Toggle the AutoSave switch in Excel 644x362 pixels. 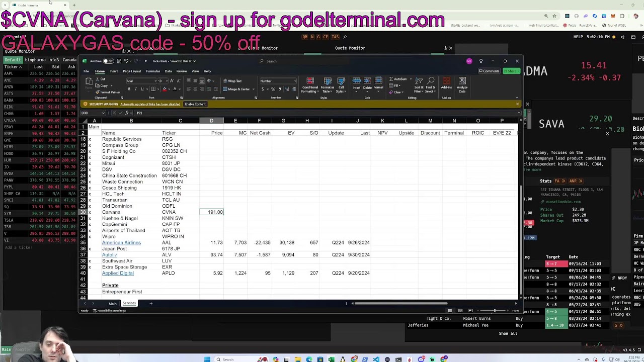click(108, 61)
